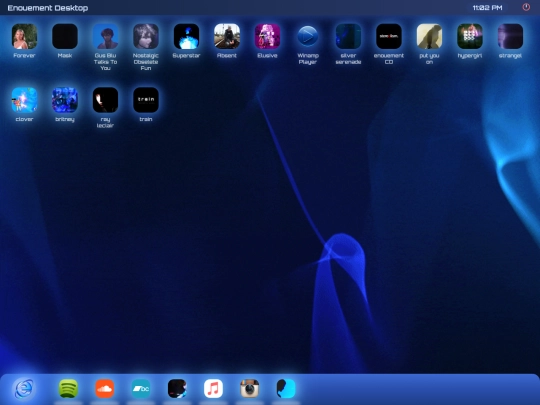
Task: Open Instagram from the dock
Action: [250, 389]
